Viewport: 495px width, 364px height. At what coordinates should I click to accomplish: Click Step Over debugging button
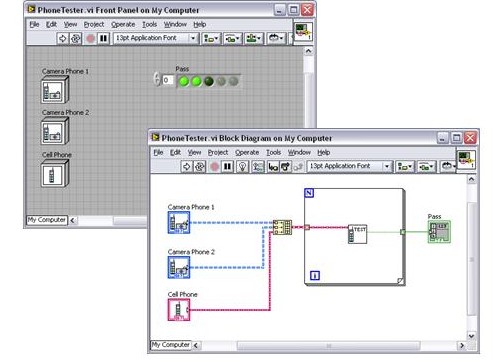(x=285, y=166)
